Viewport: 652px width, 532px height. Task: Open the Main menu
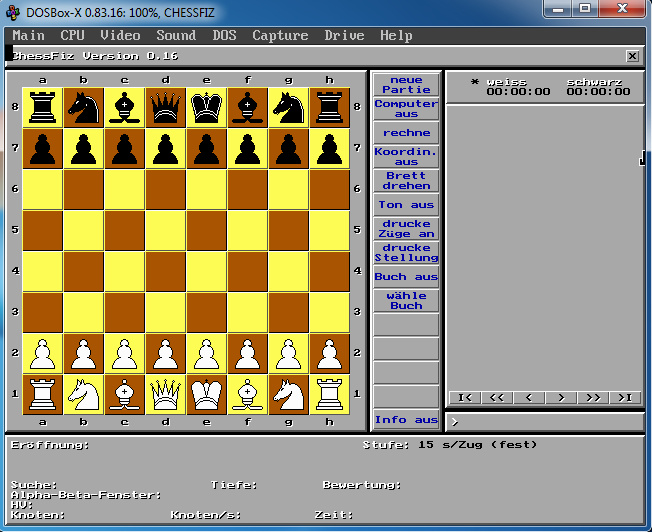[x=28, y=35]
